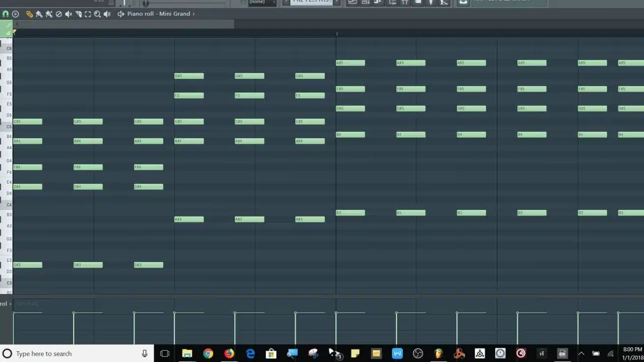This screenshot has height=362, width=644.
Task: Click the Windows Cortana circle icon
Action: point(7,354)
